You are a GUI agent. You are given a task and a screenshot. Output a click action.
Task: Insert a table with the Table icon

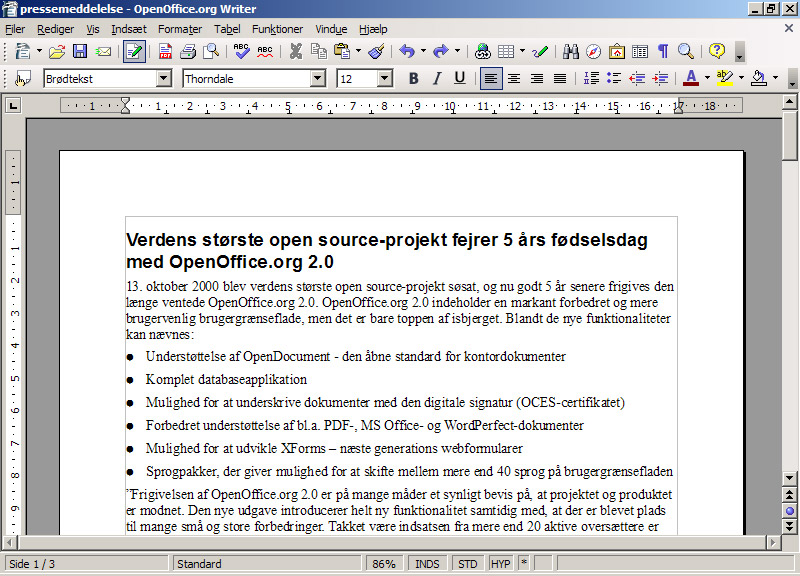coord(506,52)
